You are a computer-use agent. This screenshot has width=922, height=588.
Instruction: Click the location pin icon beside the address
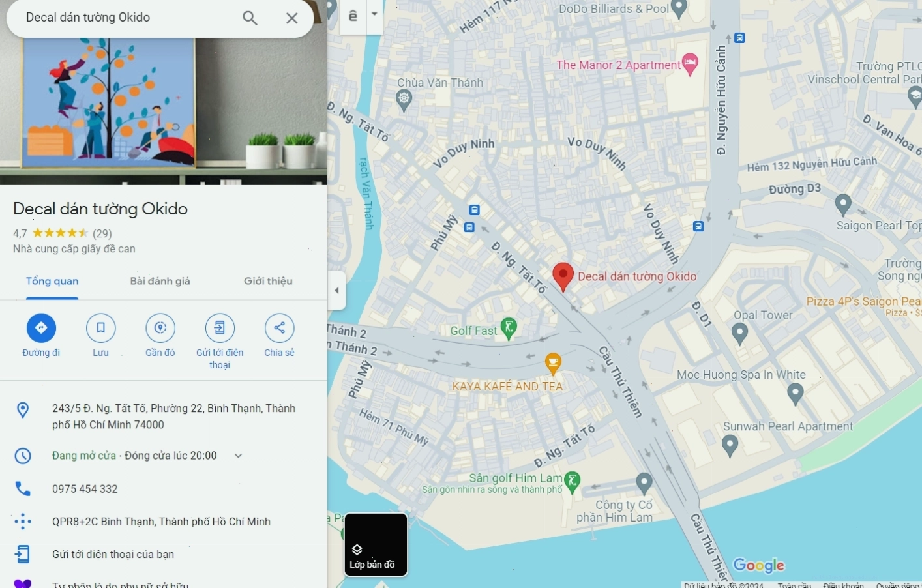click(23, 410)
